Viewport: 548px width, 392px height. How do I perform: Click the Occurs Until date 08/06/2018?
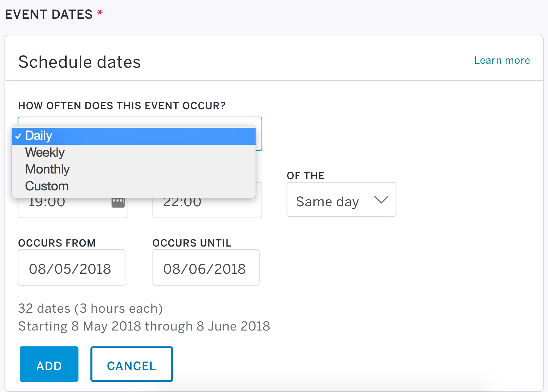click(206, 267)
